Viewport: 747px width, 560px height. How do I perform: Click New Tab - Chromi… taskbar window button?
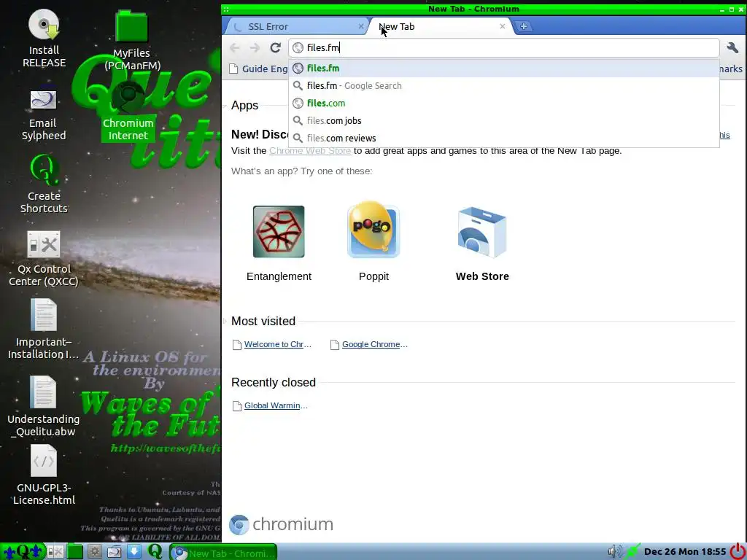(x=223, y=553)
